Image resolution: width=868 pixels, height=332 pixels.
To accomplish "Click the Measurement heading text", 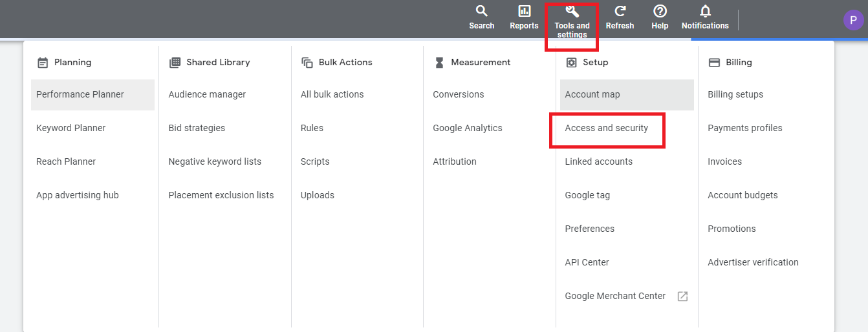I will coord(481,63).
